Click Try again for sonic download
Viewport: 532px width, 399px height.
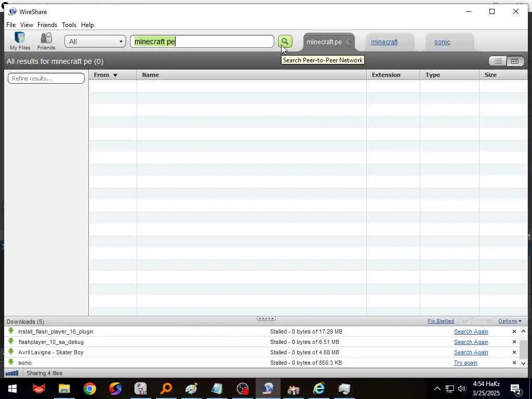click(465, 363)
